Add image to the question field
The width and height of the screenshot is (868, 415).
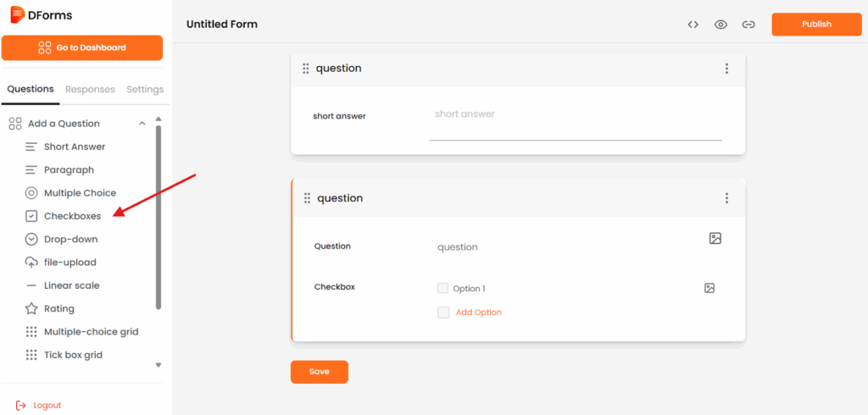click(715, 239)
